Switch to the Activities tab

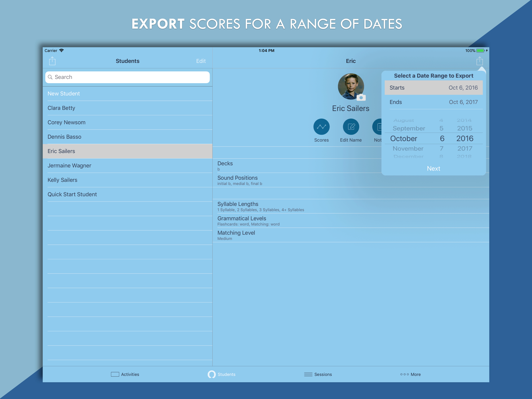pos(125,374)
